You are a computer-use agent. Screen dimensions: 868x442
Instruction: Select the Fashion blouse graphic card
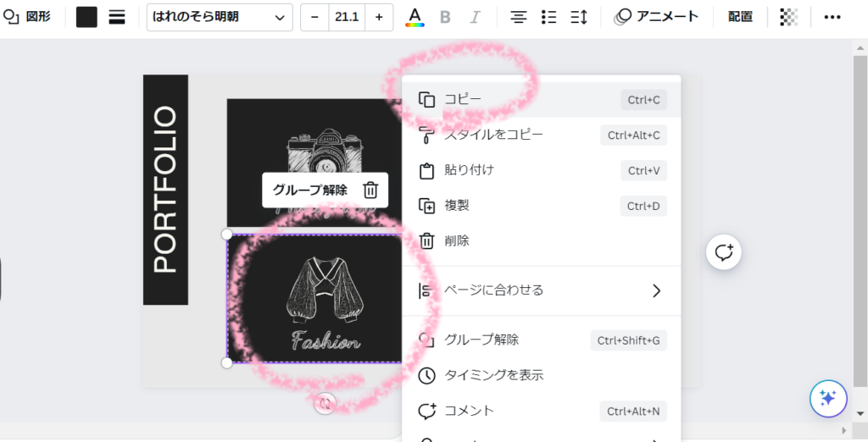(x=314, y=299)
